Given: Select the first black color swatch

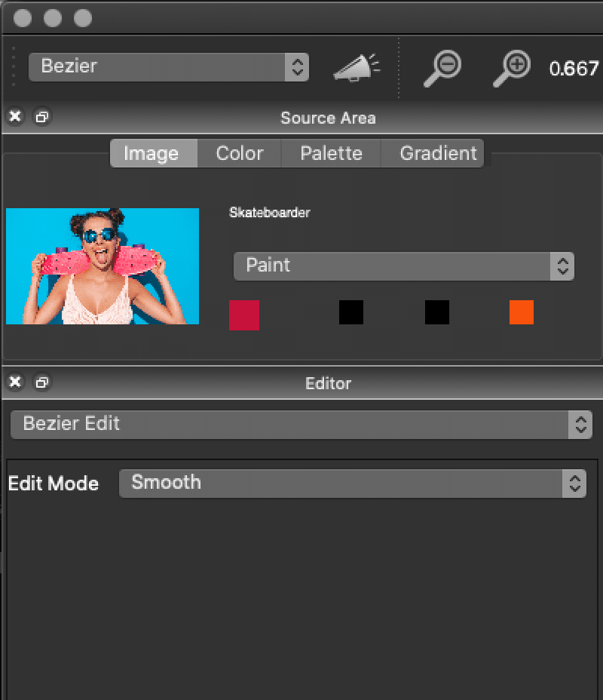Looking at the screenshot, I should click(x=351, y=312).
